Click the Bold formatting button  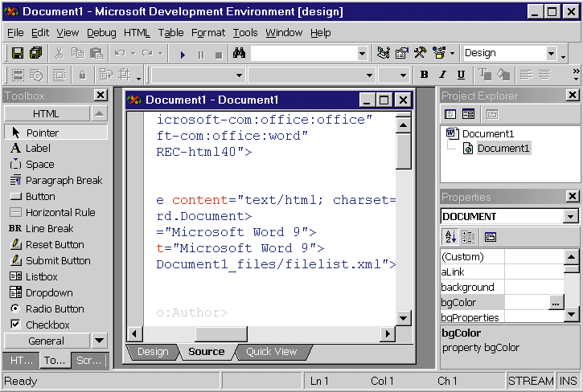425,75
